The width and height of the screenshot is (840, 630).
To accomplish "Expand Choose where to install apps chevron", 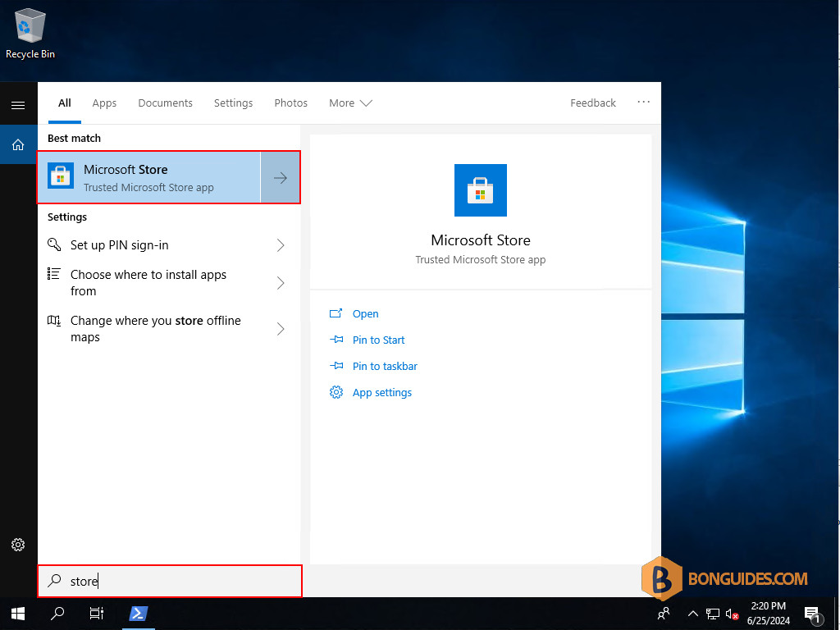I will pyautogui.click(x=281, y=283).
